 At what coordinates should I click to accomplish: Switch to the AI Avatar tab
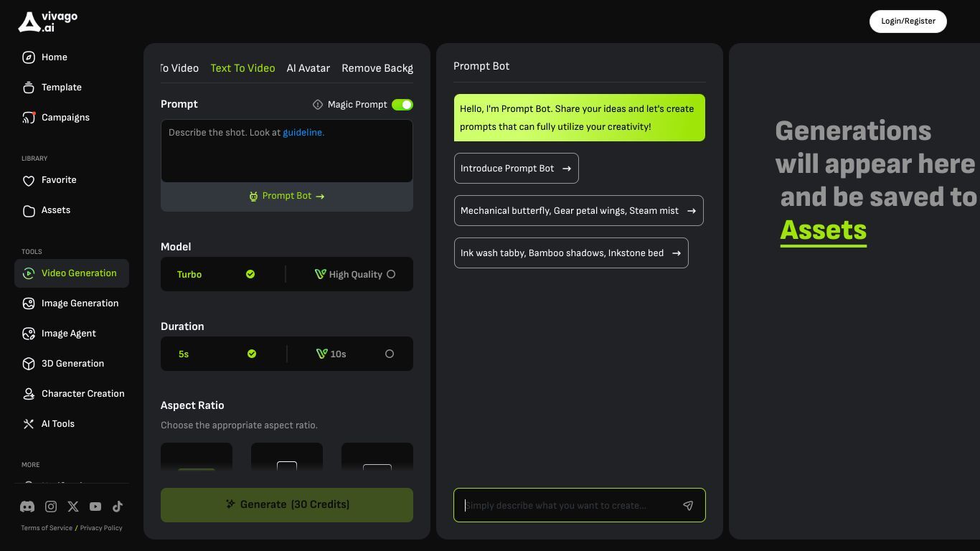tap(308, 68)
